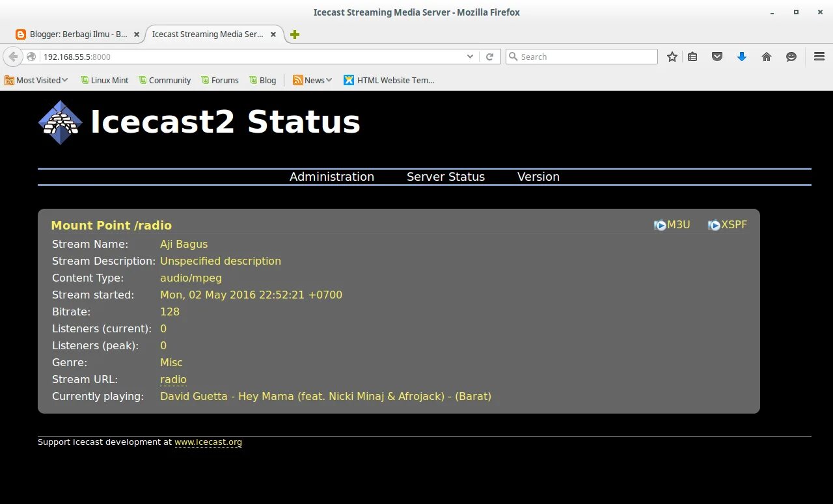This screenshot has width=833, height=504.
Task: Go to Firefox home page icon
Action: point(767,57)
